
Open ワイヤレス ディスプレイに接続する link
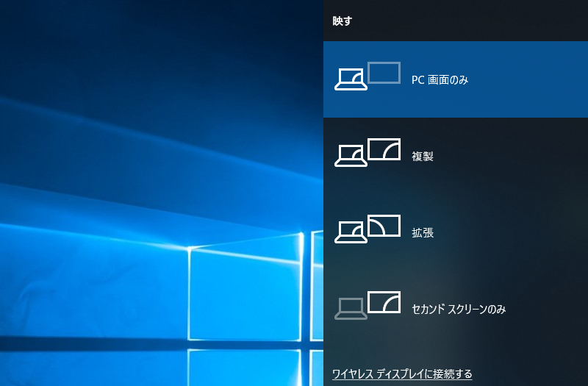click(x=402, y=374)
